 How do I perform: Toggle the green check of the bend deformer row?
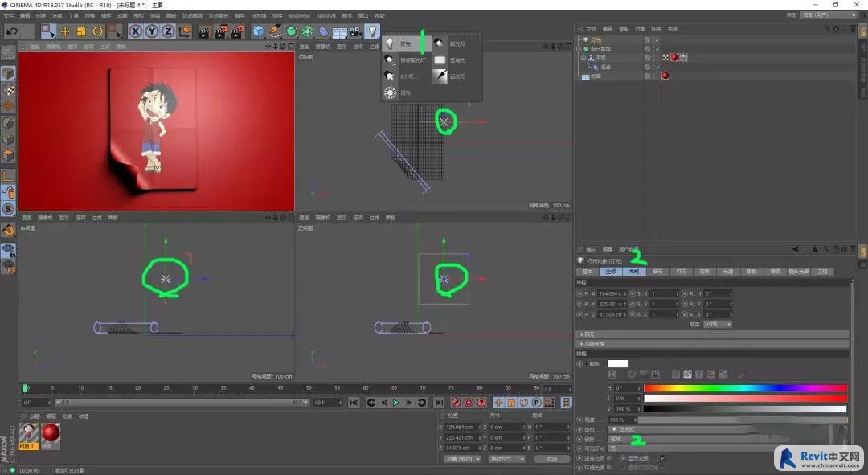[657, 67]
